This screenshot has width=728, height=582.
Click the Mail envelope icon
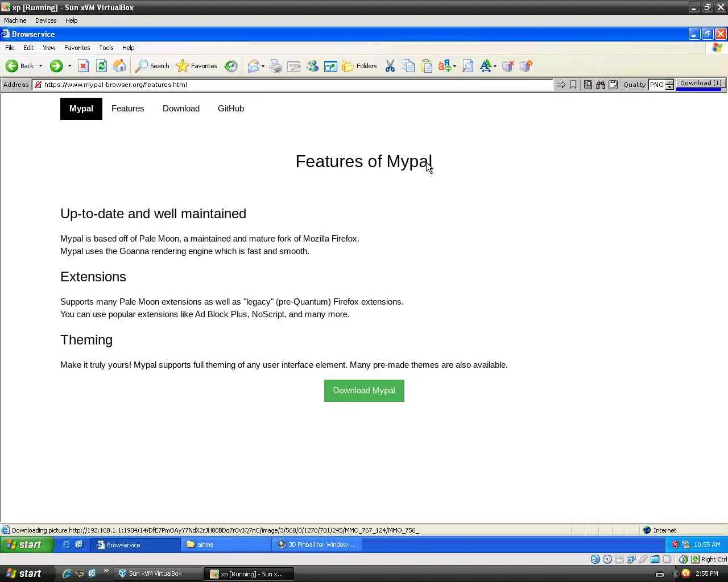[x=253, y=66]
